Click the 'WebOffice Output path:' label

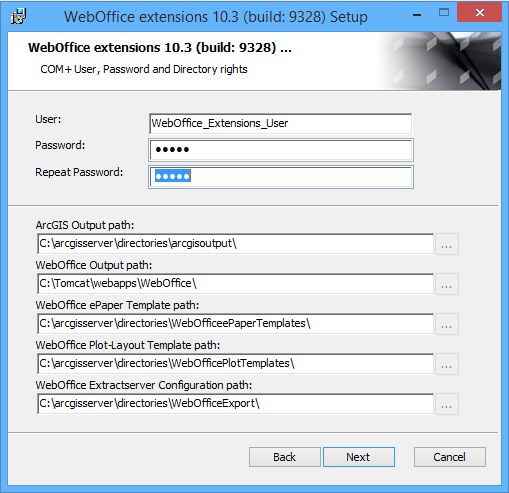pos(94,265)
